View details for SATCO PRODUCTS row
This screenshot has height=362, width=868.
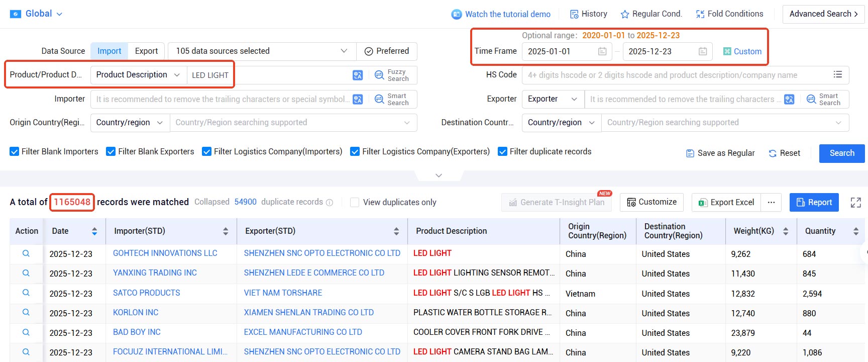[26, 293]
